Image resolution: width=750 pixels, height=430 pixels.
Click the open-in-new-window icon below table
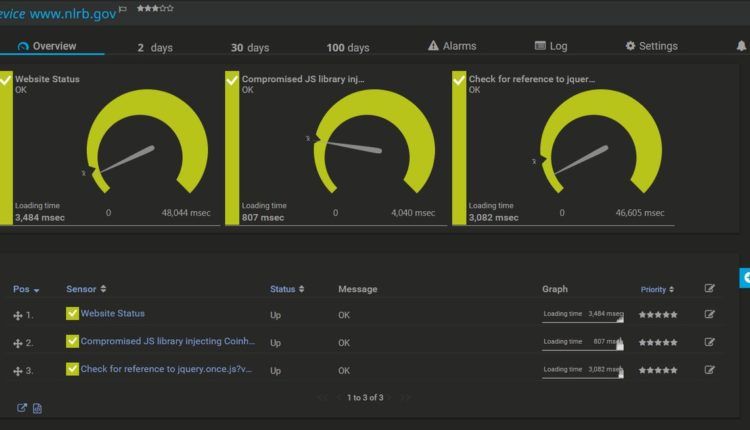21,408
